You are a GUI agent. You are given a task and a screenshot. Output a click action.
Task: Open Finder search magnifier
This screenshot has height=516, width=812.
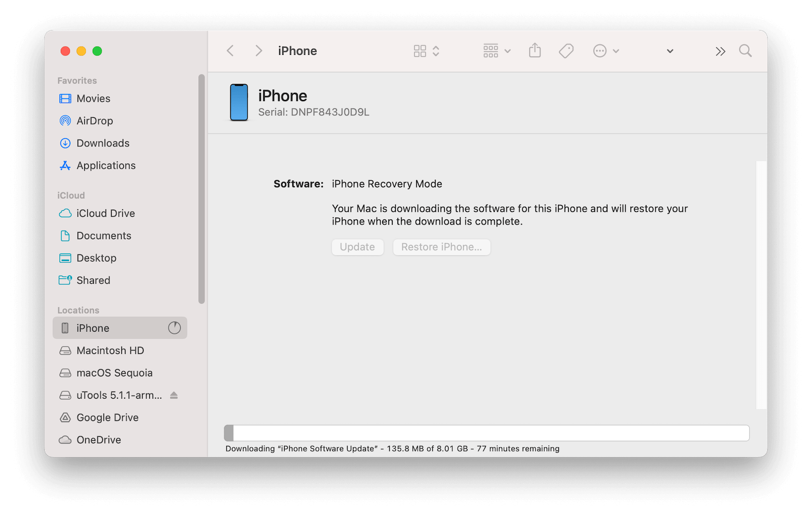point(746,51)
